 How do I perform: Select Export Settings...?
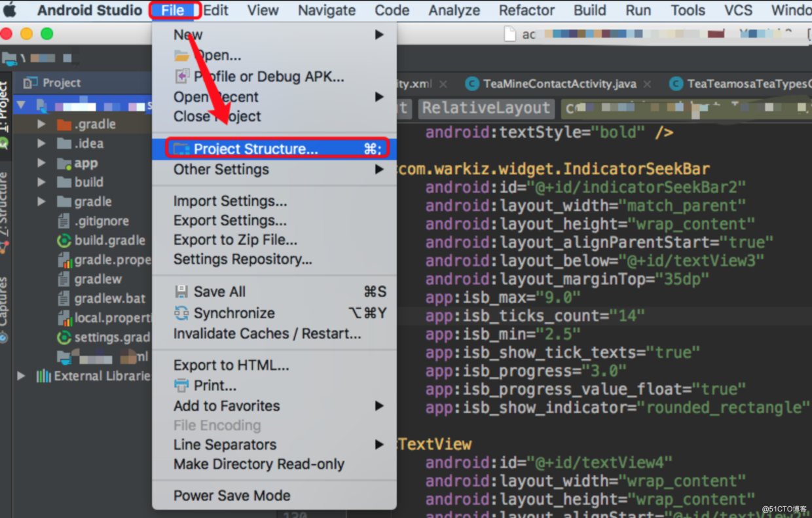[274, 221]
